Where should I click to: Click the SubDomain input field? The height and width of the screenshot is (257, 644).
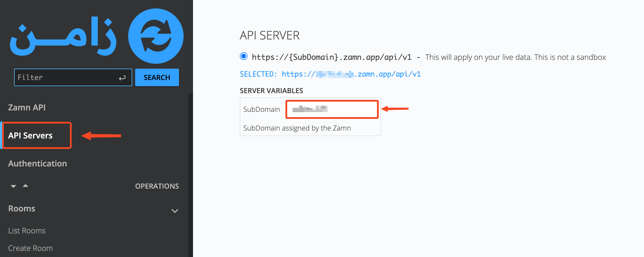pyautogui.click(x=332, y=109)
